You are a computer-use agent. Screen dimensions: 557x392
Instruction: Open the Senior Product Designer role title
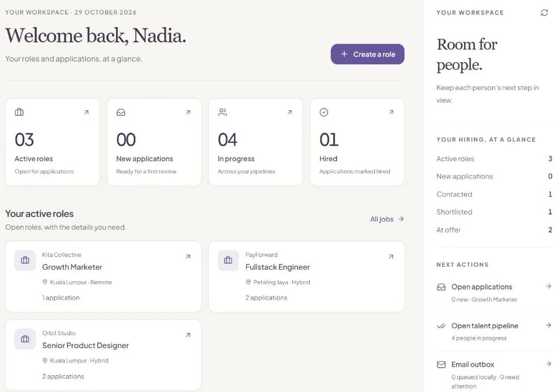[85, 346]
